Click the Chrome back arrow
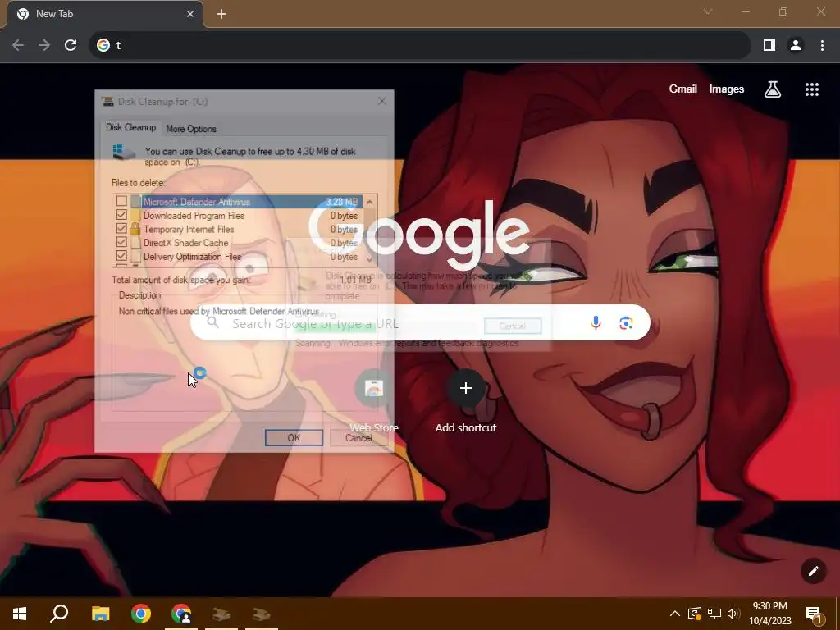 pos(18,46)
